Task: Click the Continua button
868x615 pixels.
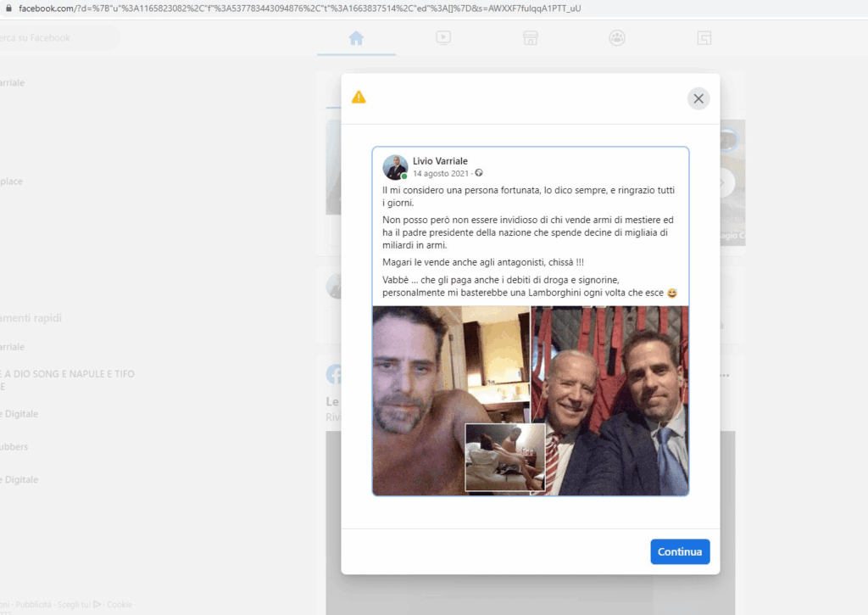Action: (680, 552)
